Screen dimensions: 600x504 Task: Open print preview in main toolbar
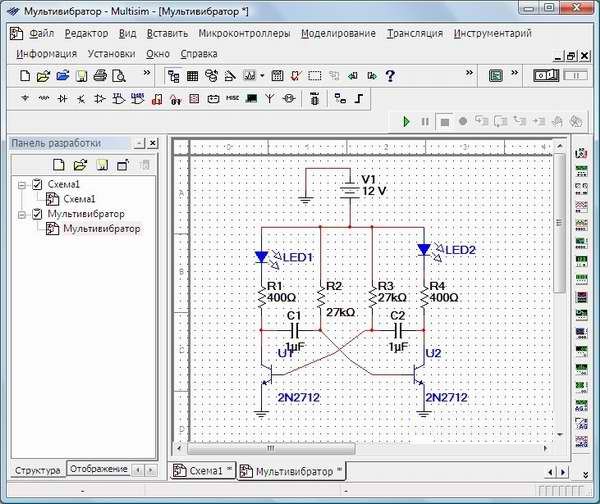[x=119, y=76]
